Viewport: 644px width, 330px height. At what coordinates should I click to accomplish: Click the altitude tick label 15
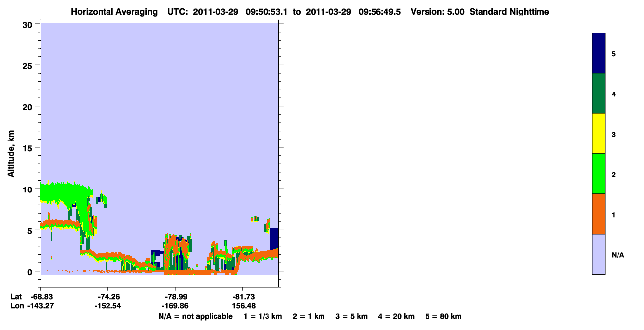click(x=29, y=147)
